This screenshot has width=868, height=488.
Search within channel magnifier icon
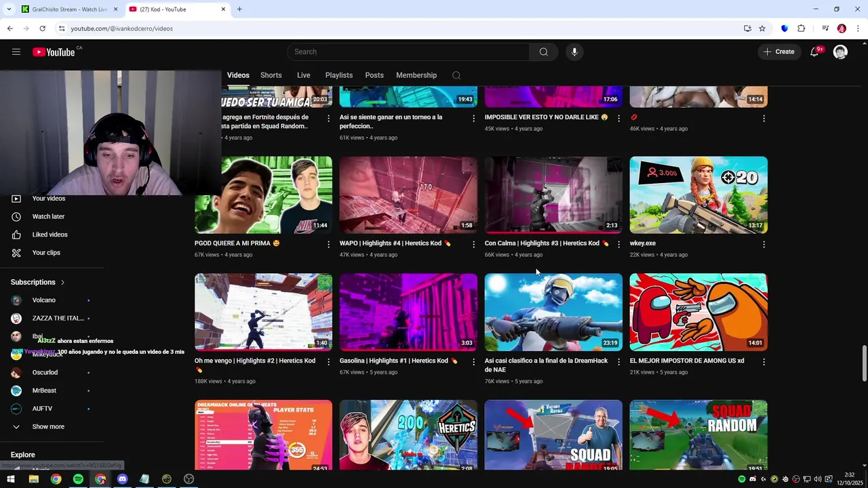pos(456,75)
